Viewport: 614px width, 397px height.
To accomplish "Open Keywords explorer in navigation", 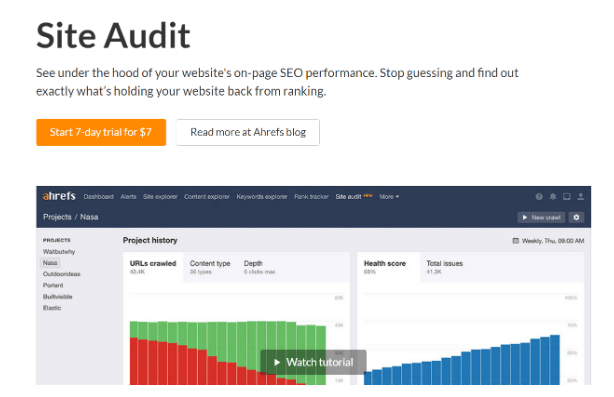I will pos(262,197).
